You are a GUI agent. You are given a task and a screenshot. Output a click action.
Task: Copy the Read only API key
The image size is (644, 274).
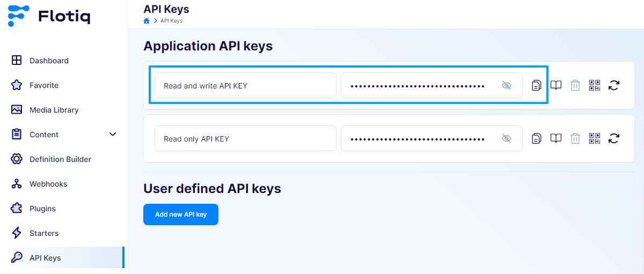tap(536, 139)
